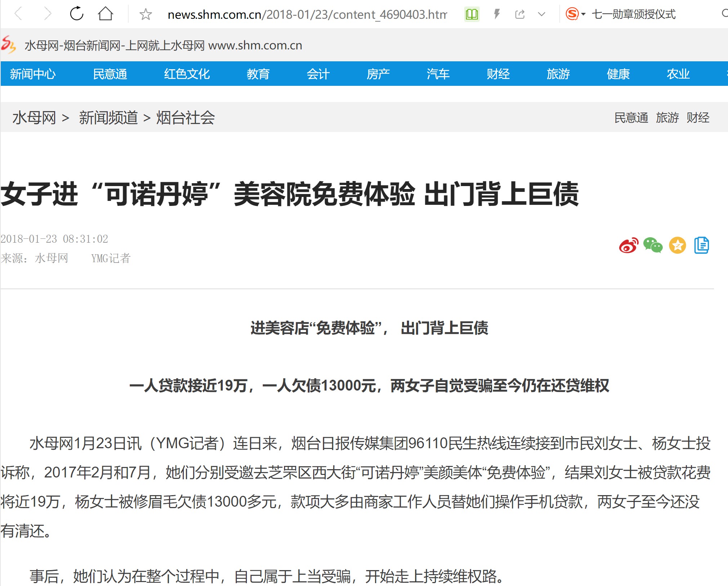The image size is (728, 586).
Task: Click 水母网 breadcrumb link
Action: tap(34, 118)
